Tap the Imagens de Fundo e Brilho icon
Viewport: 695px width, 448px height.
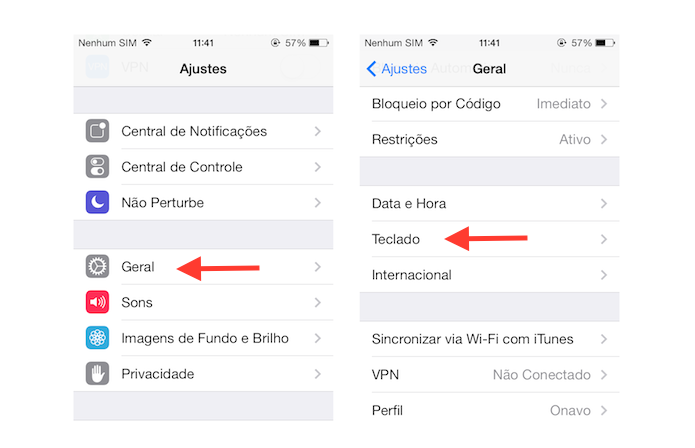pyautogui.click(x=97, y=338)
